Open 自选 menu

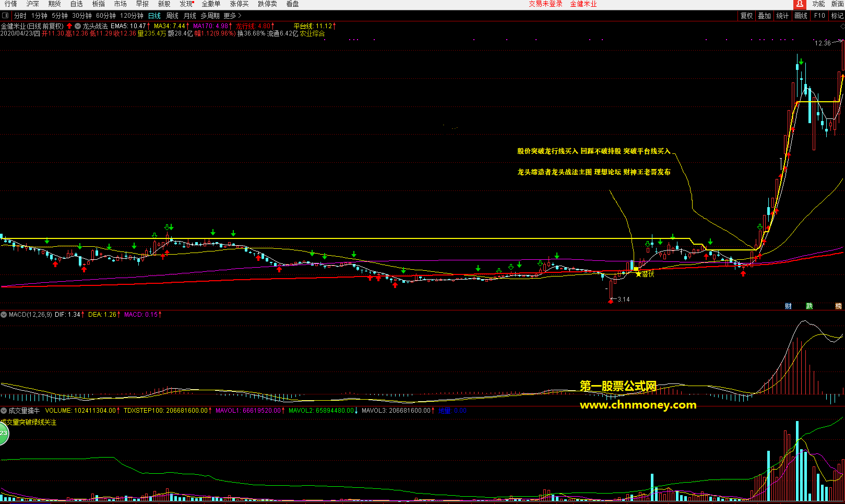click(76, 4)
